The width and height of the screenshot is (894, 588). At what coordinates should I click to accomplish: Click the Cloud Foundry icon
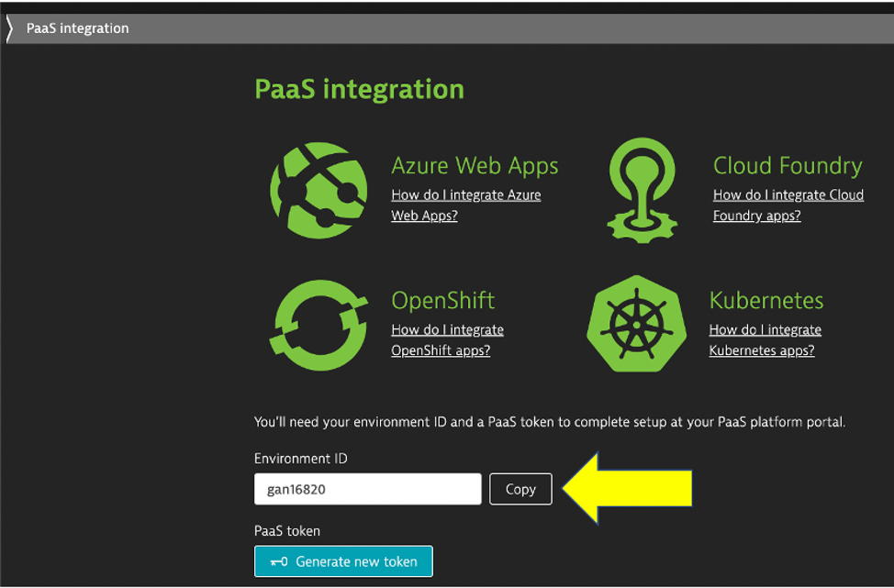pyautogui.click(x=642, y=190)
